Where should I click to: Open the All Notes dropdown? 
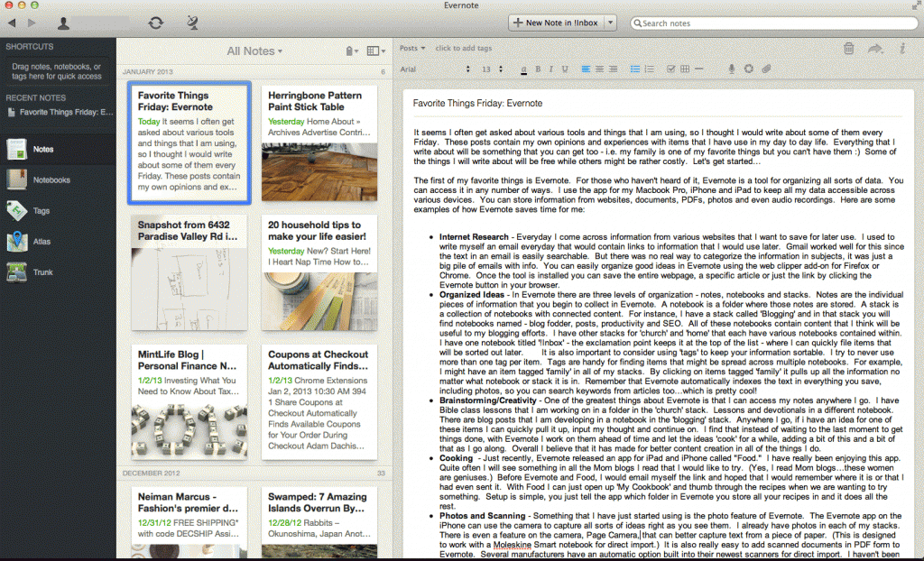click(254, 51)
